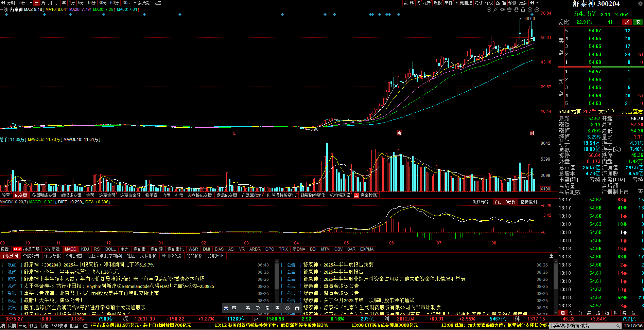Open dropdown arrow at end of top toolbar

tap(538, 3)
